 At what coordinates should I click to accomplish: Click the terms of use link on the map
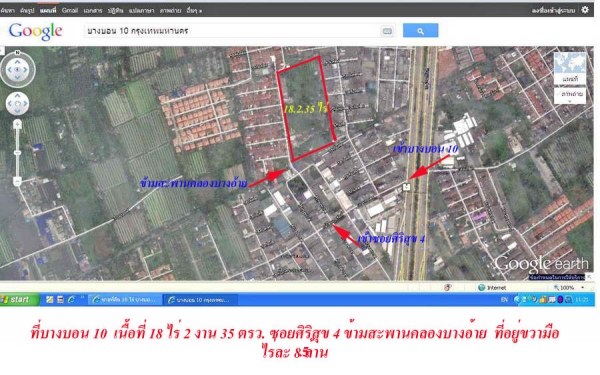(557, 277)
